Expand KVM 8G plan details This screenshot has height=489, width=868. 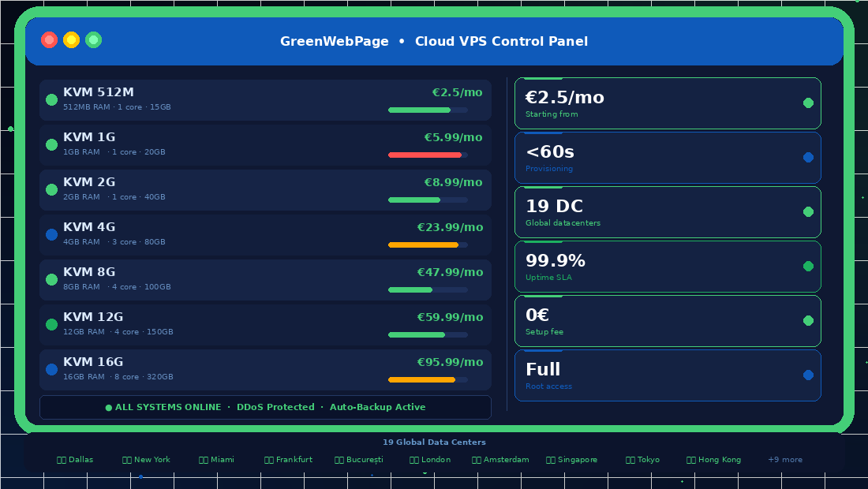coord(265,279)
